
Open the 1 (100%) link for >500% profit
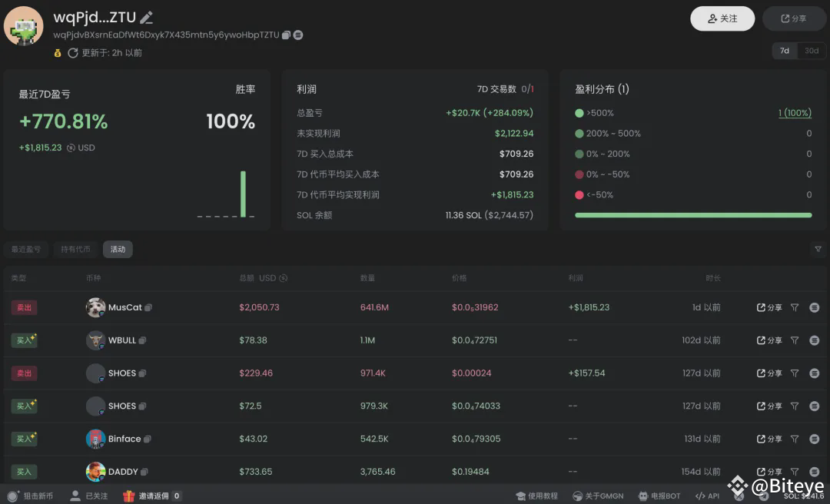point(795,113)
